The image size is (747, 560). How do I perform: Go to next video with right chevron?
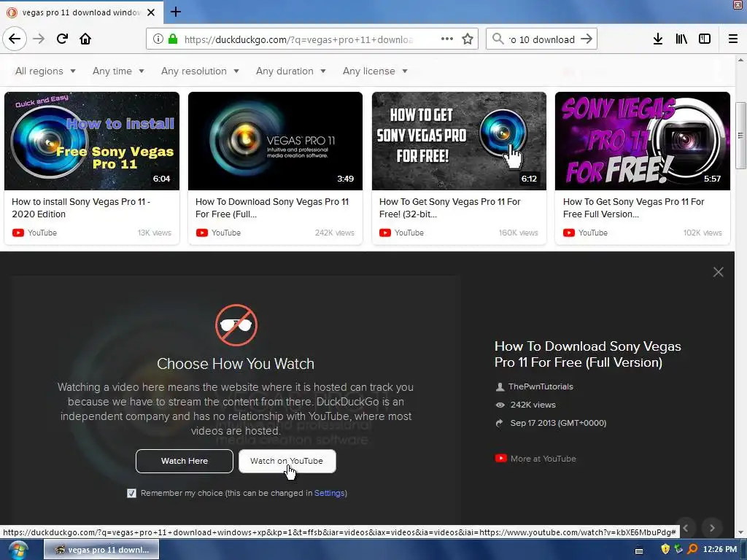712,528
